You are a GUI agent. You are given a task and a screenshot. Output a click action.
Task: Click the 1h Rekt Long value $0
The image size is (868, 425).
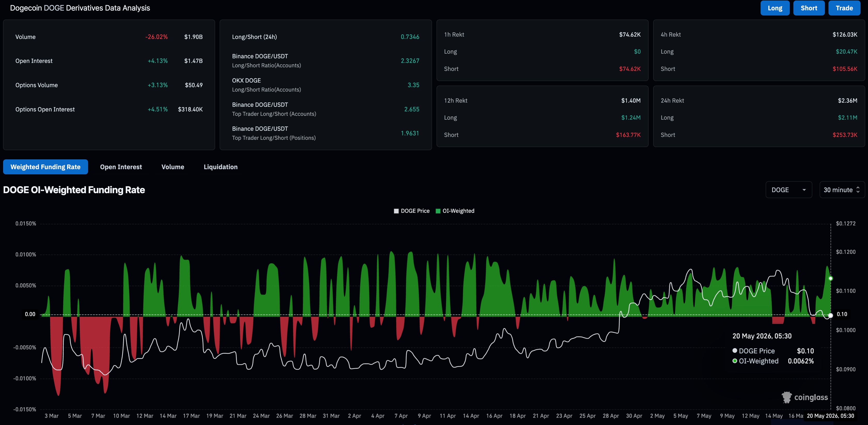[637, 52]
